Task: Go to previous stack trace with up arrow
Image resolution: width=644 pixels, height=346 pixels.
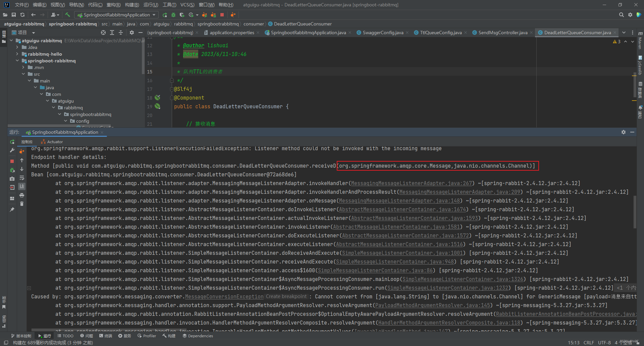Action: (22, 160)
